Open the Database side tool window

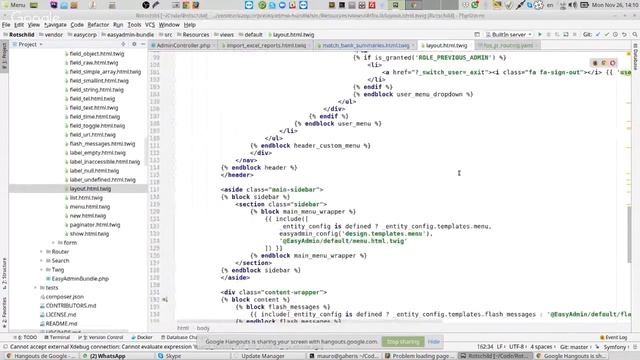pyautogui.click(x=636, y=57)
